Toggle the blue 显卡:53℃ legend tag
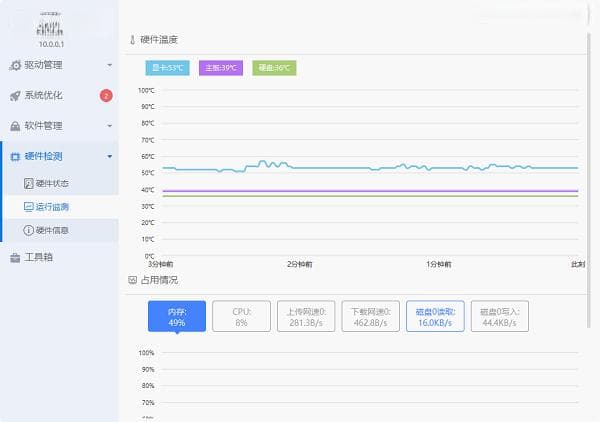 (x=168, y=68)
